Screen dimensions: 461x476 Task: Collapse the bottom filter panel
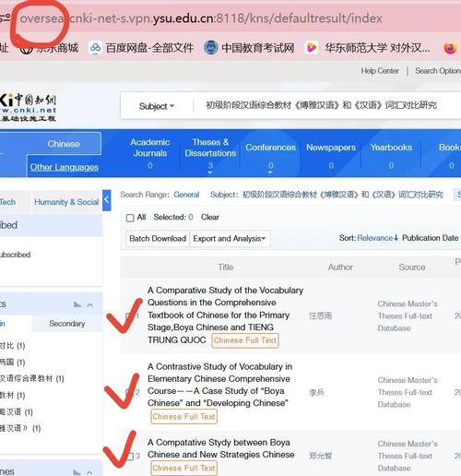point(89,472)
